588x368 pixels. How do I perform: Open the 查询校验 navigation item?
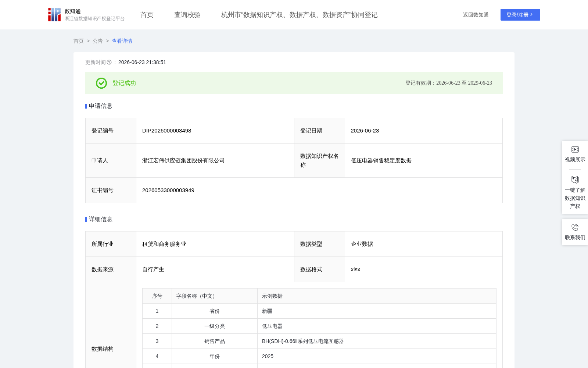(187, 15)
